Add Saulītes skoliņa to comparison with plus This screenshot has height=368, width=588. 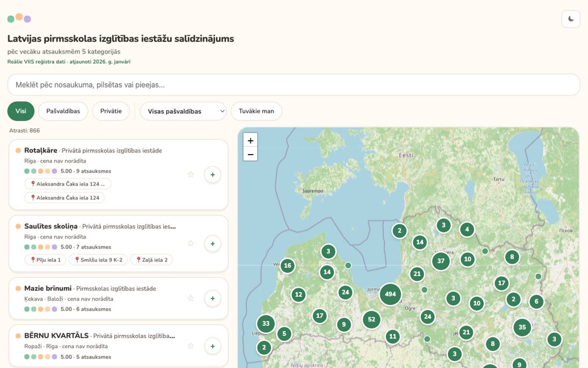tap(213, 243)
